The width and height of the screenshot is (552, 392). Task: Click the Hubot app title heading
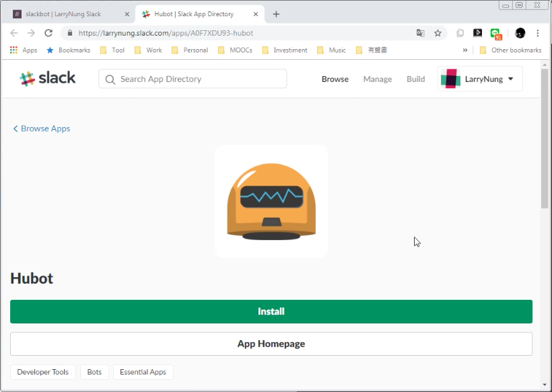pyautogui.click(x=32, y=278)
